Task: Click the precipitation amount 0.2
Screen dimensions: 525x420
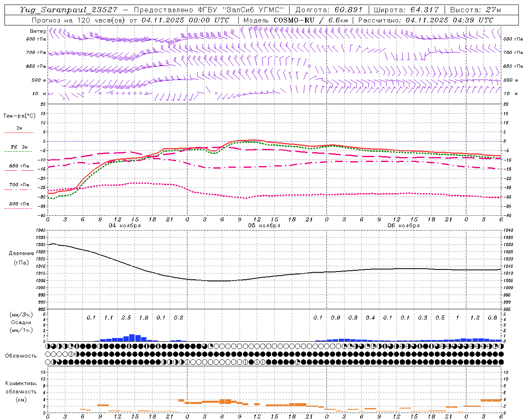Action: coord(178,318)
